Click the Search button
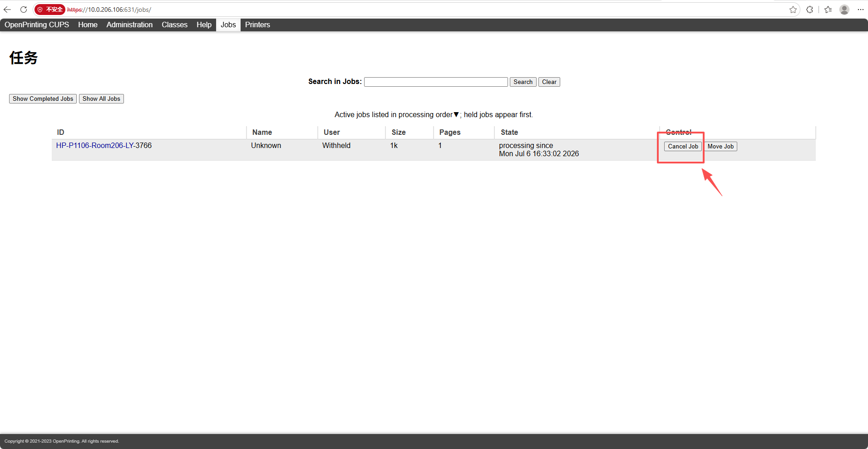Screen dimensions: 868x449 click(523, 82)
